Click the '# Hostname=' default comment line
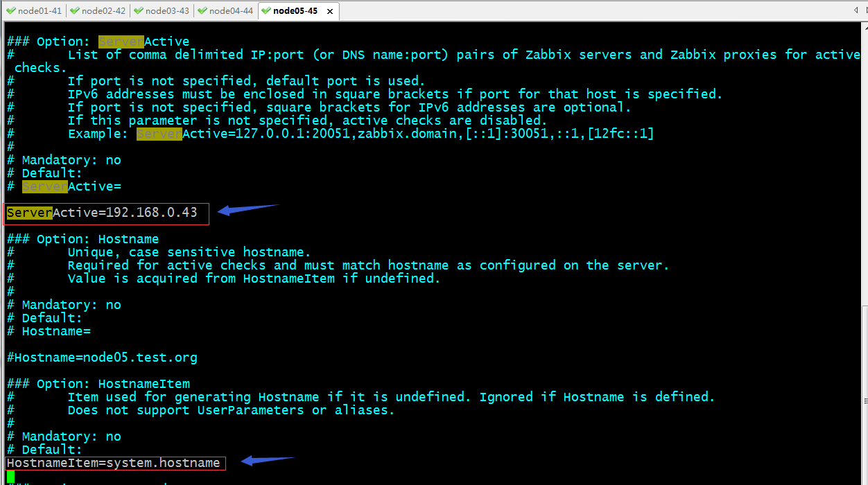Screen dimensions: 868x485 (49, 331)
